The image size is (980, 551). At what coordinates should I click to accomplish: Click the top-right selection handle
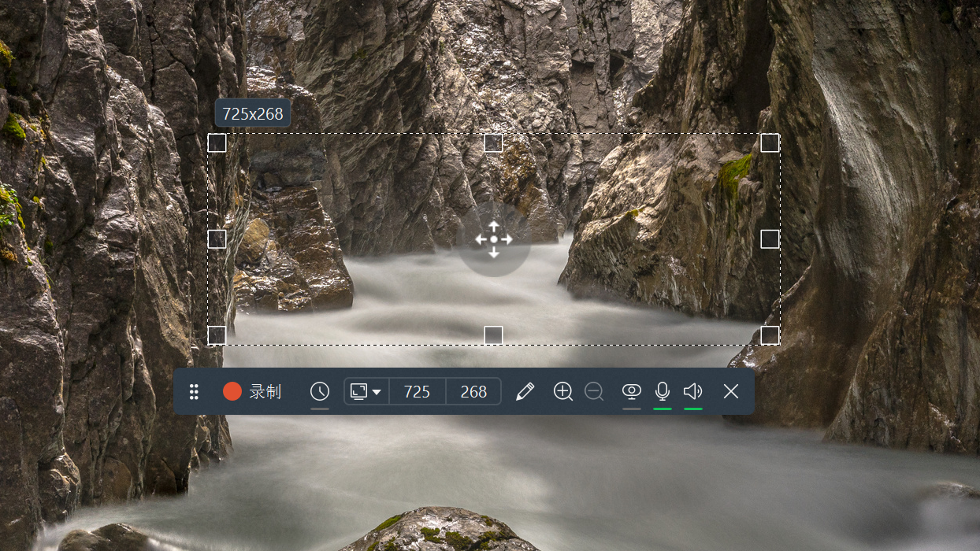tap(770, 142)
